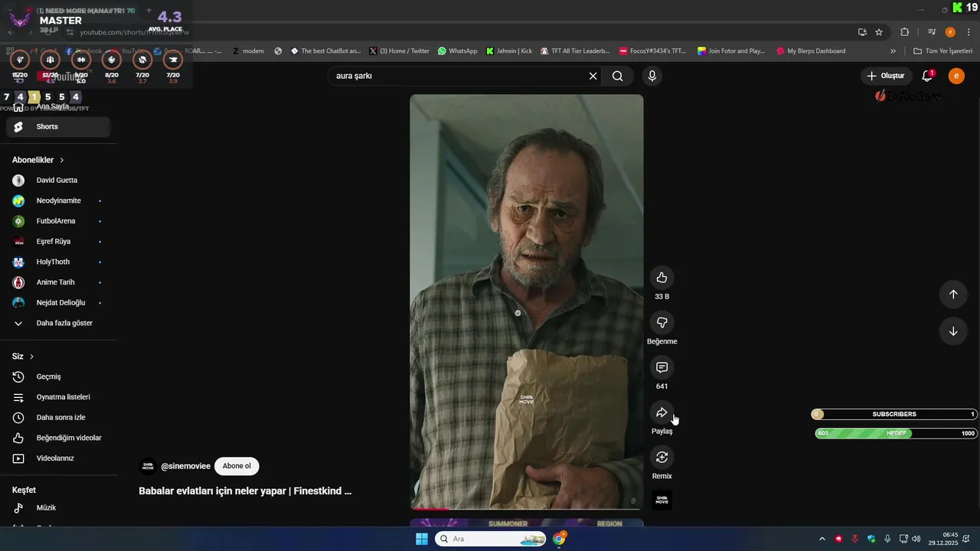Open Chrome three-dot menu
Viewport: 980px width, 551px height.
(x=969, y=32)
